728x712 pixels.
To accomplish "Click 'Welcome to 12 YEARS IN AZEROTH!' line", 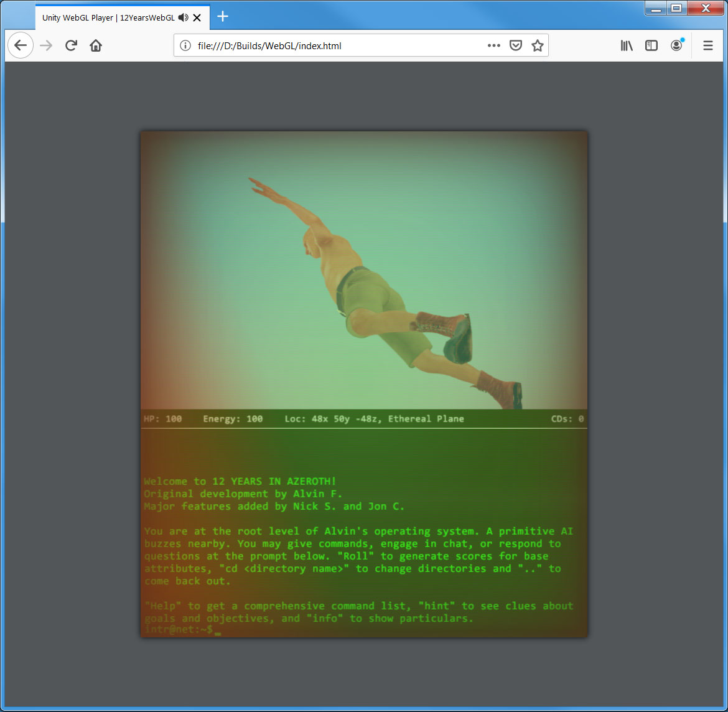I will 240,481.
